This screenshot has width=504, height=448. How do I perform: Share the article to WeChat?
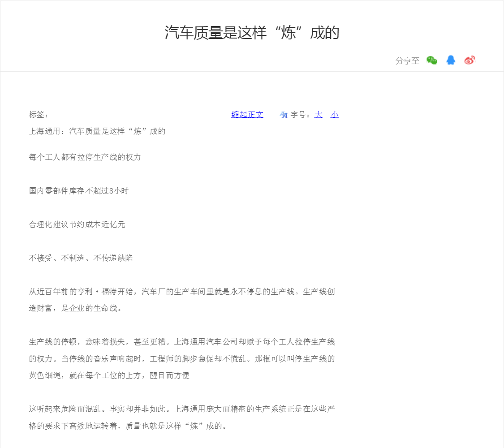pyautogui.click(x=432, y=60)
